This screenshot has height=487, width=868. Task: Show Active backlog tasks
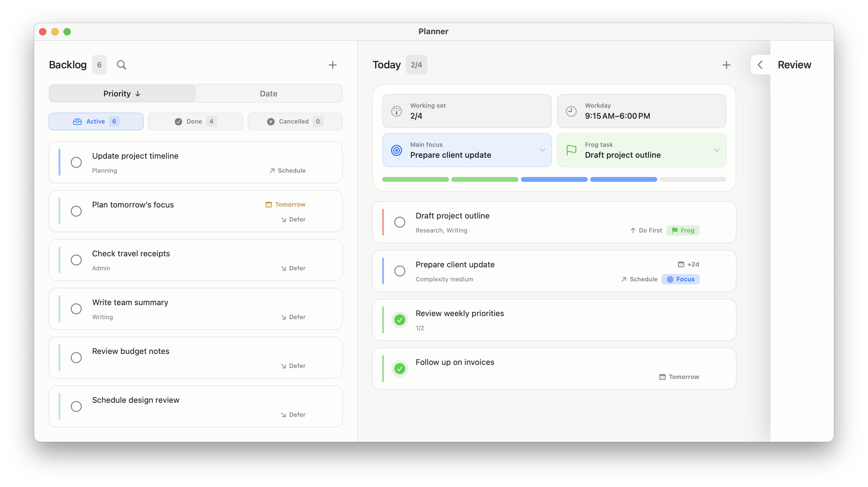point(96,121)
